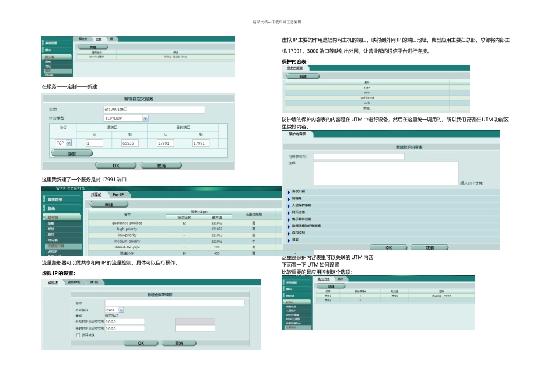Click the virtual IP name input field
The height and width of the screenshot is (392, 554).
pyautogui.click(x=174, y=303)
